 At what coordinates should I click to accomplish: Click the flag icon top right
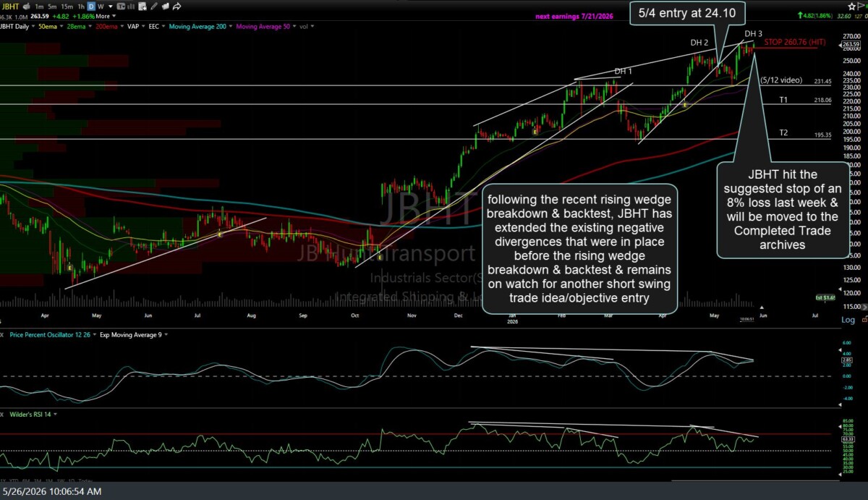click(x=860, y=6)
